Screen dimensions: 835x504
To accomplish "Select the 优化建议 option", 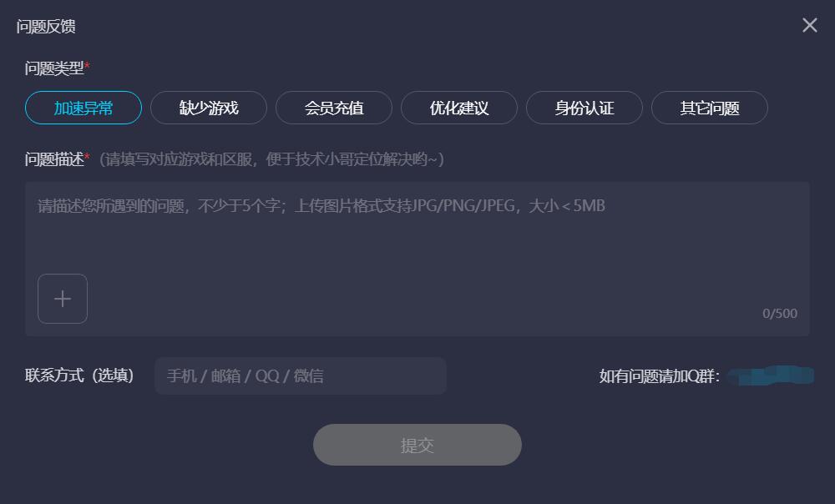I will (459, 108).
